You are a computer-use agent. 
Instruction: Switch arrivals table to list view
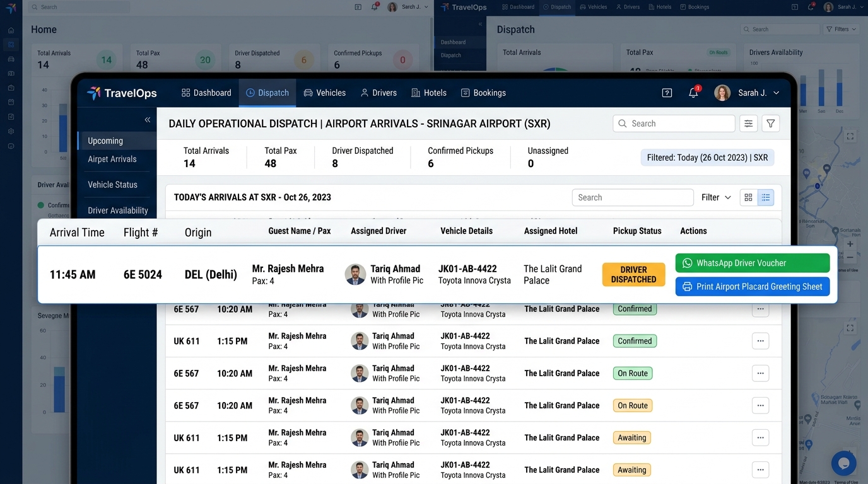pyautogui.click(x=766, y=197)
